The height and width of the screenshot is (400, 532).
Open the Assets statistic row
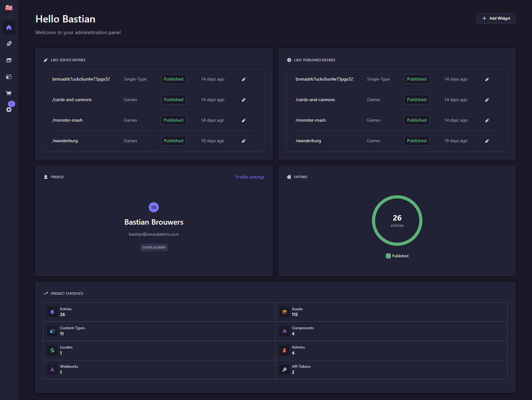pyautogui.click(x=392, y=312)
